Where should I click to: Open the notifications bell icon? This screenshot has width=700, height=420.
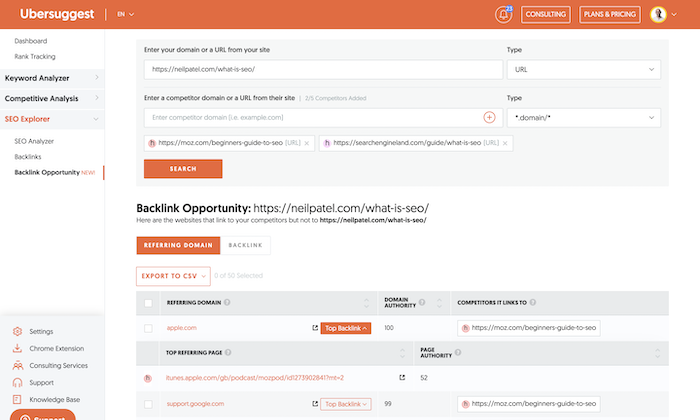(x=503, y=14)
